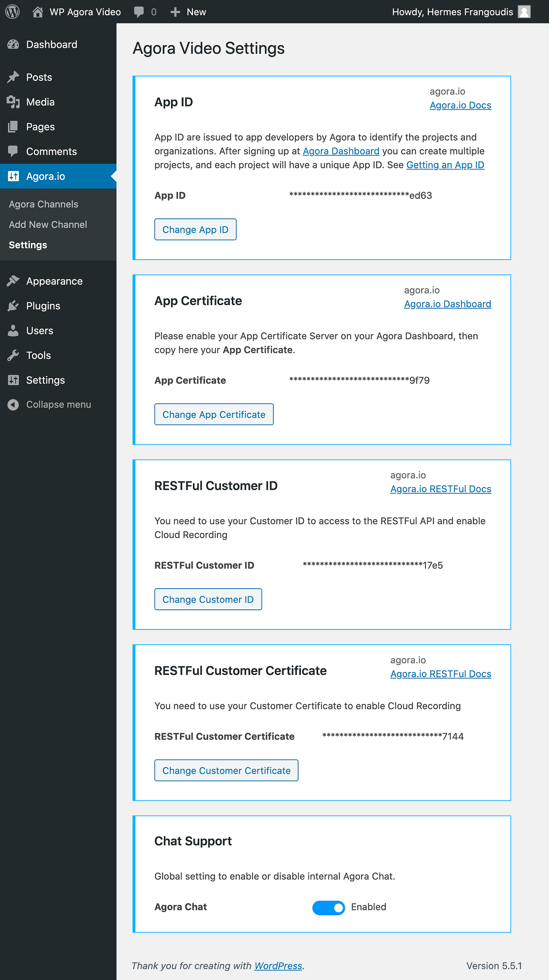Open Comments menu label in sidebar
549x980 pixels.
51,151
